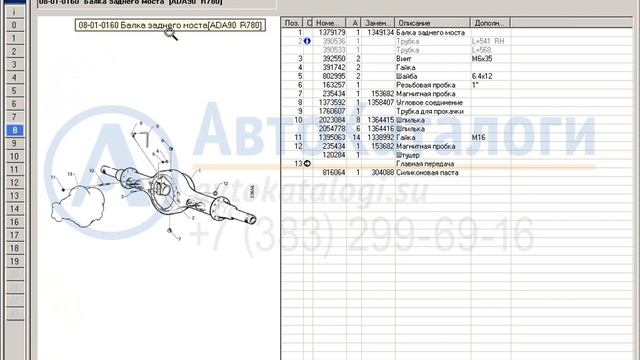Screen dimensions: 640x360
Task: Click the blue info icon on row 2
Action: tap(307, 41)
